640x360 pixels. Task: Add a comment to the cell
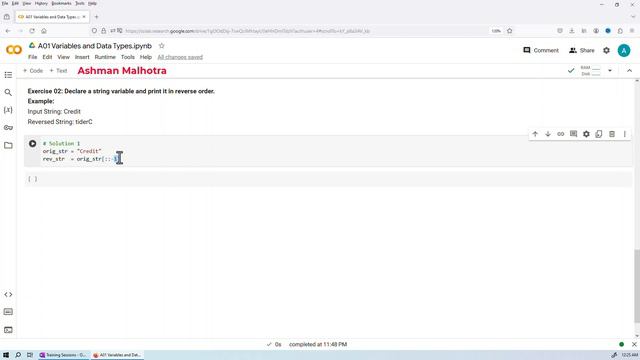pyautogui.click(x=573, y=134)
